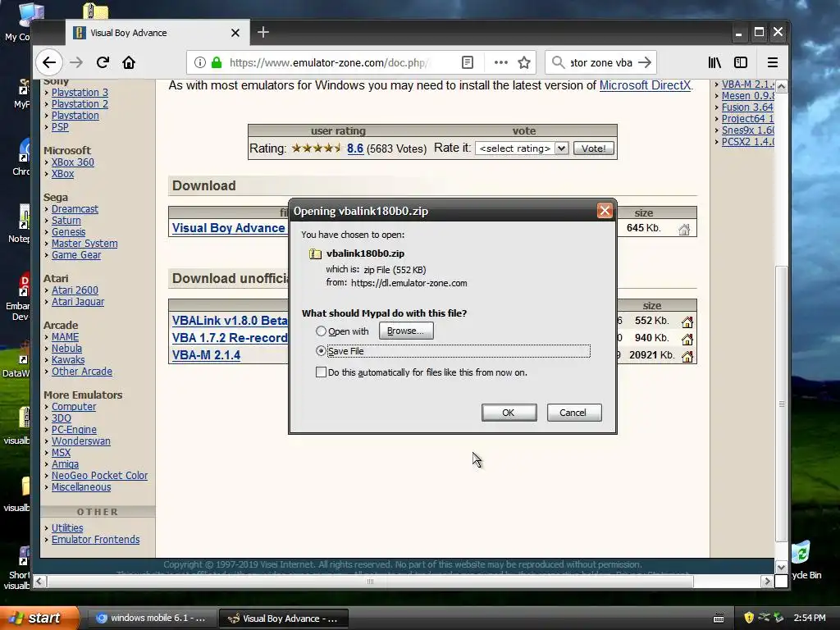The width and height of the screenshot is (840, 630).
Task: Bookmark this page with the star
Action: click(524, 62)
